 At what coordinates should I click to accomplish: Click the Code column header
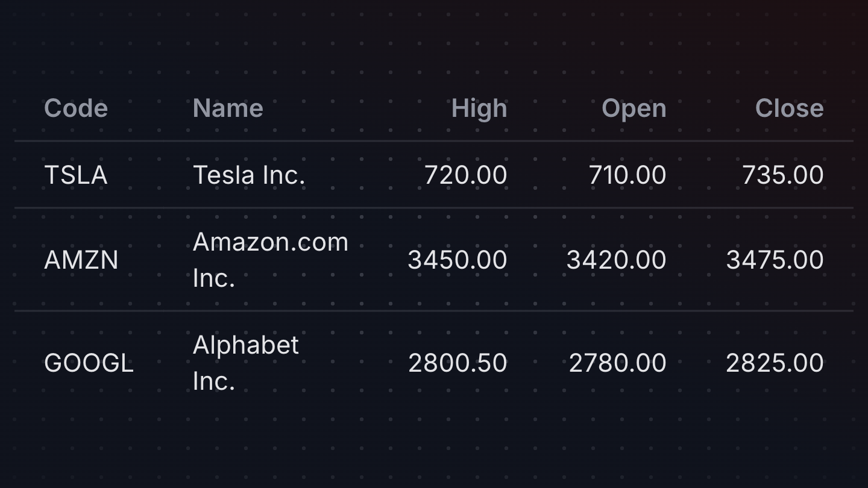pyautogui.click(x=76, y=108)
